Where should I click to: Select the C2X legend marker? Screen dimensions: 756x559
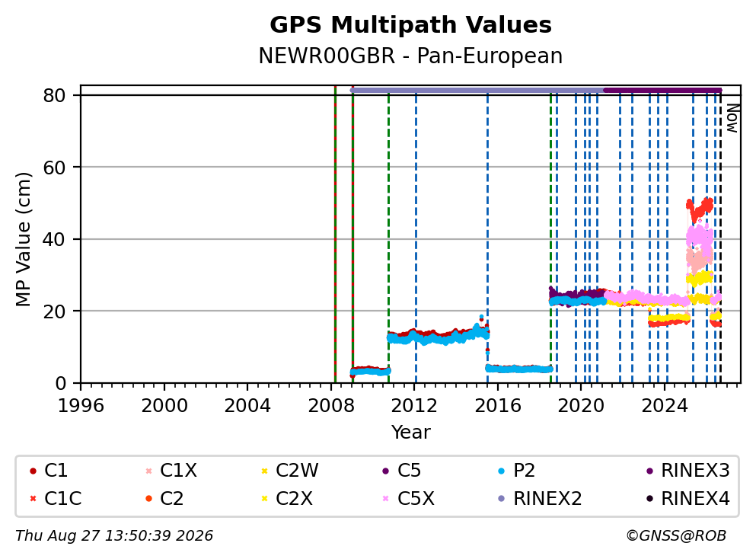coord(264,499)
